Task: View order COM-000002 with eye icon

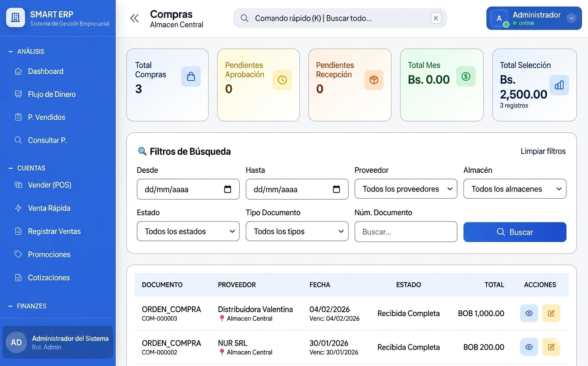Action: point(529,347)
